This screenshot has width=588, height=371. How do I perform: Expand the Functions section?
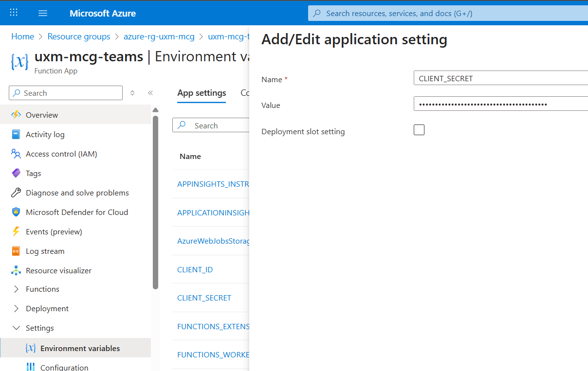tap(16, 289)
